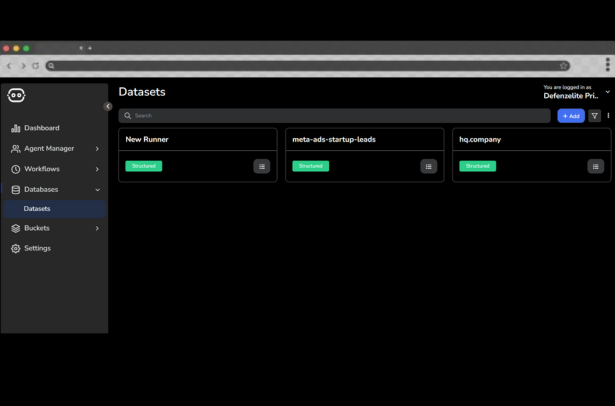
Task: Click the Structured tag on meta-ads-startup-leads
Action: [311, 166]
